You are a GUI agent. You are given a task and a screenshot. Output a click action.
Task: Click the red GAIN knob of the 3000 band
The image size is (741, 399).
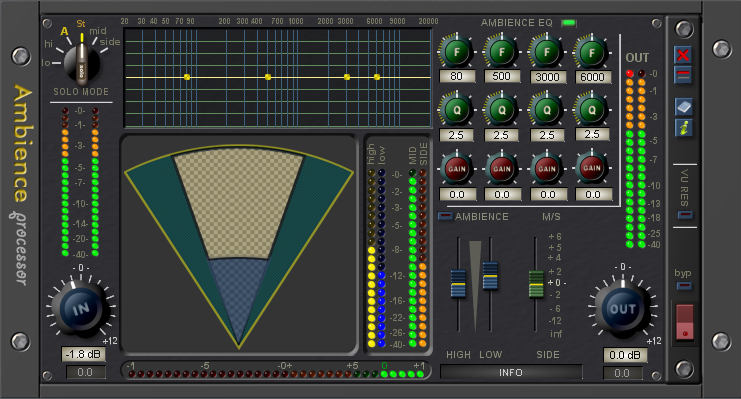(x=546, y=168)
